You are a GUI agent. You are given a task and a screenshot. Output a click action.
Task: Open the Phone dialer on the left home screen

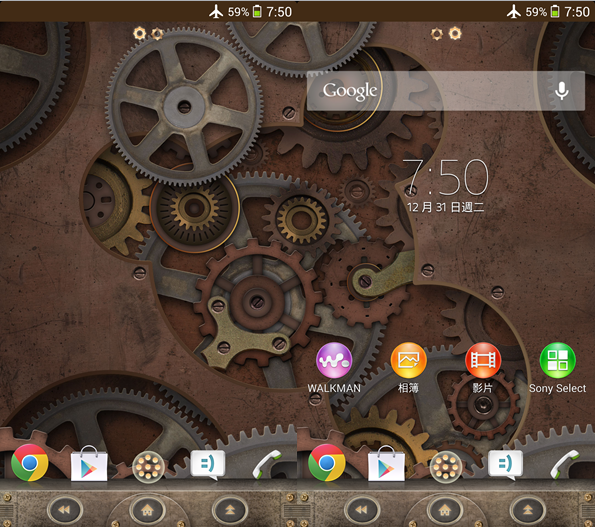point(267,464)
